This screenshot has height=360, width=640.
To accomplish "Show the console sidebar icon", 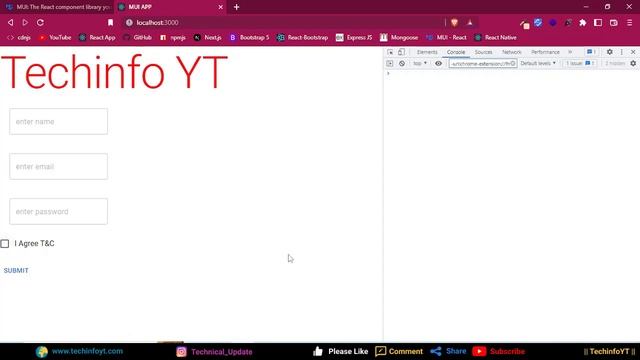I will (x=390, y=64).
